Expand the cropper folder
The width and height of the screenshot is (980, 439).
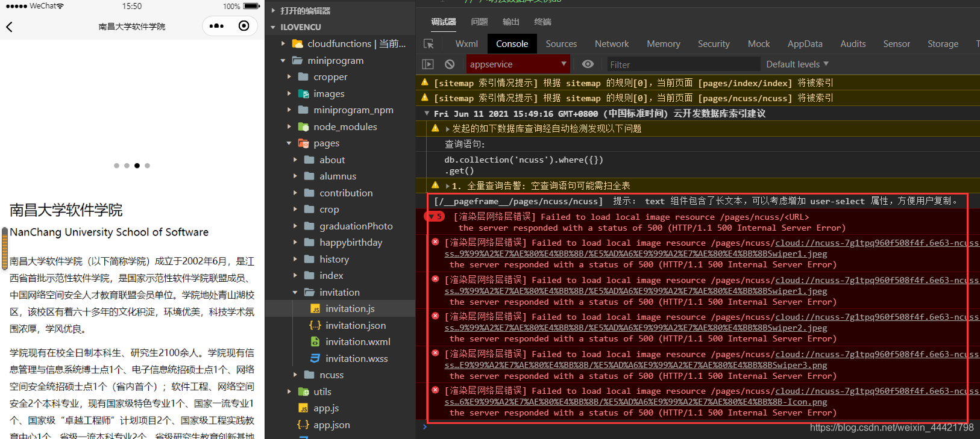289,77
